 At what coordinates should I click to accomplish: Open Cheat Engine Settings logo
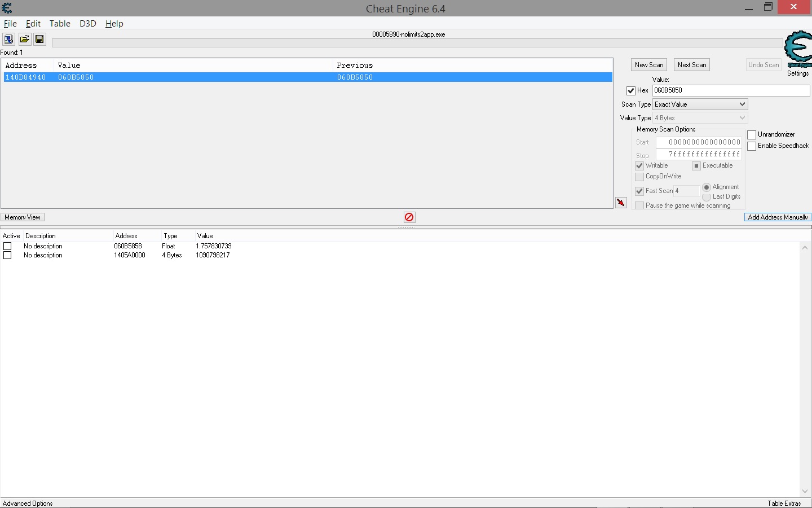point(798,50)
